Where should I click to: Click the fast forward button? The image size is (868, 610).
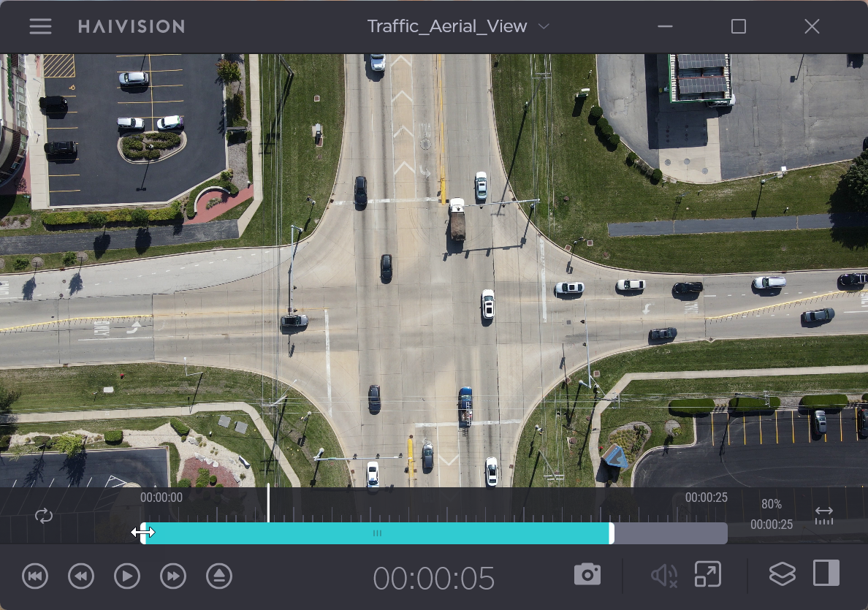pos(173,576)
